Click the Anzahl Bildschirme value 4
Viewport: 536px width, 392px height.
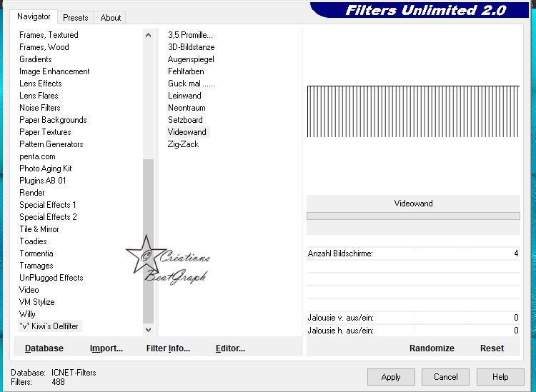pyautogui.click(x=516, y=253)
